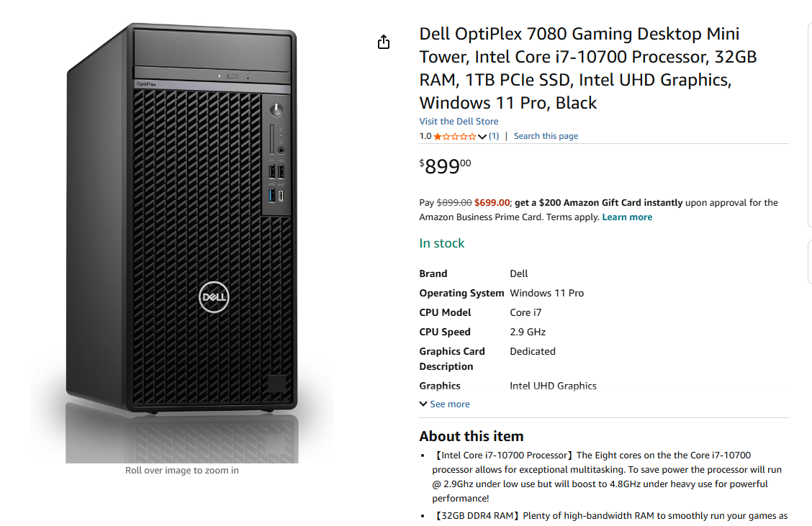Click the Dell logo on the tower image

click(x=214, y=297)
